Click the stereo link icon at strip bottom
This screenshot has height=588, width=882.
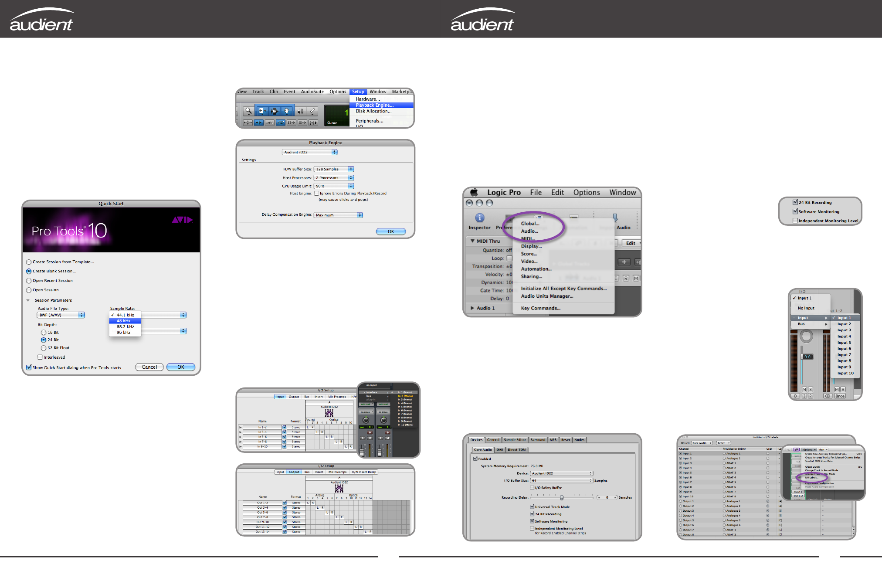pos(828,396)
